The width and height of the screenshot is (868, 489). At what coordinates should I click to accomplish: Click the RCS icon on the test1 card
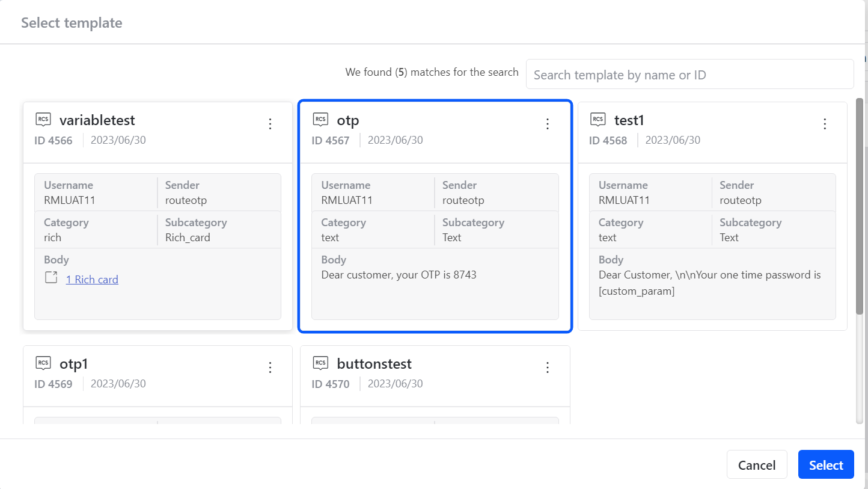[x=598, y=119]
